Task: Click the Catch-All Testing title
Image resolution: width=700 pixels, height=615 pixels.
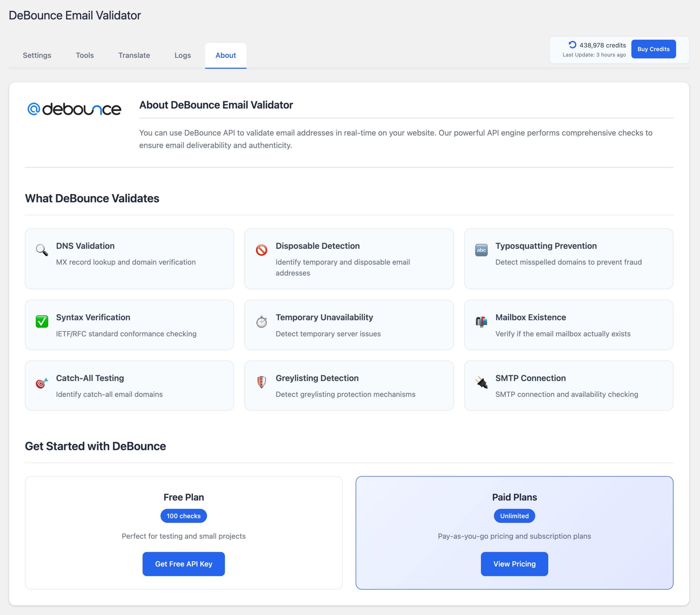Action: 90,378
